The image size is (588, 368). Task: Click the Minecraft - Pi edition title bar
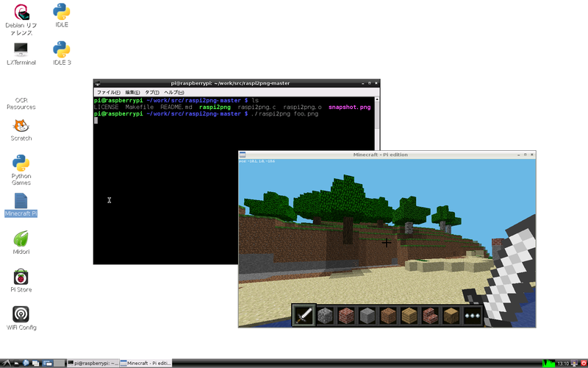tap(380, 155)
